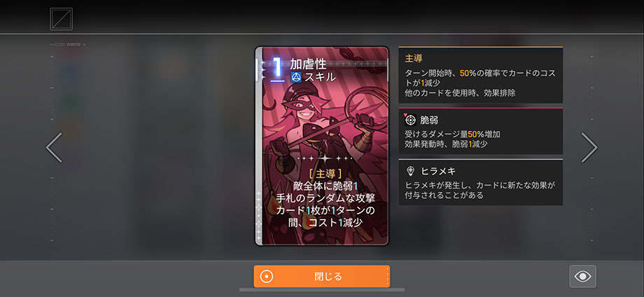Click the 脆弱 target crosshair icon

click(x=410, y=120)
